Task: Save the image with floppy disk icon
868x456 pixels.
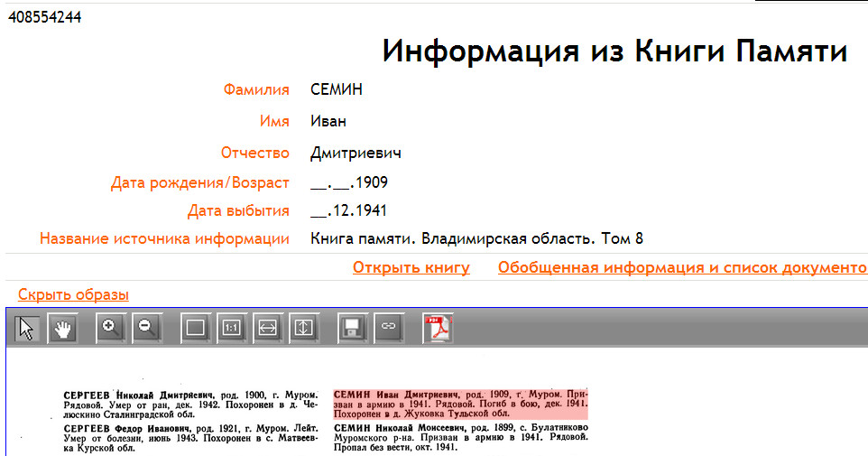Action: point(352,328)
